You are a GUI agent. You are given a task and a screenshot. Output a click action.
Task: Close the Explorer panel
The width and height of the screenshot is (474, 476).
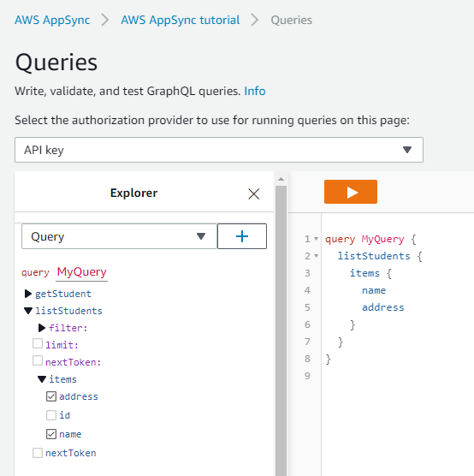tap(254, 193)
